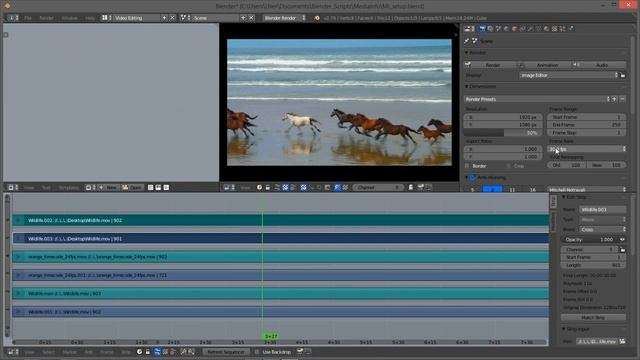Click the lock icon in the preview header
This screenshot has height=360, width=640.
[268, 187]
